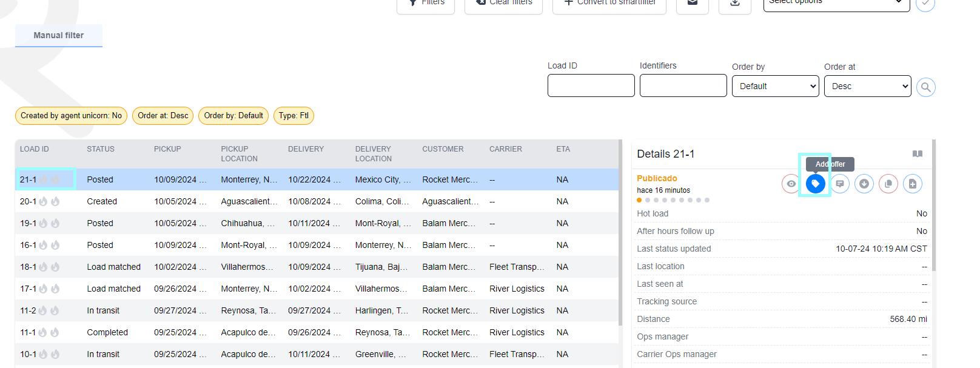Click the add document icon in Details
This screenshot has height=368, width=980.
pyautogui.click(x=912, y=184)
